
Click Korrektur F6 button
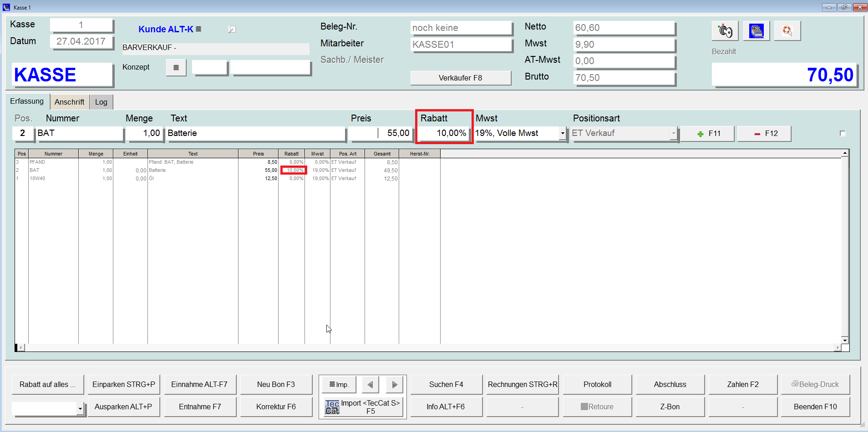click(x=276, y=407)
